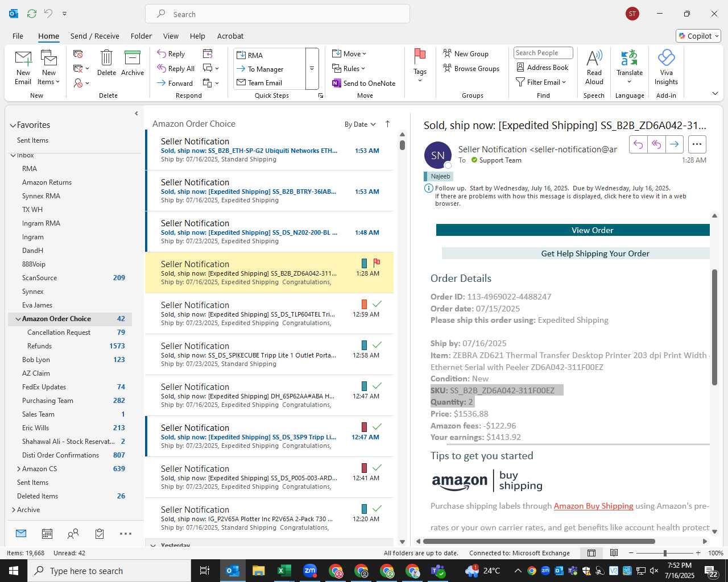Screen dimensions: 728x582
Task: Open the Translate menu
Action: (630, 67)
